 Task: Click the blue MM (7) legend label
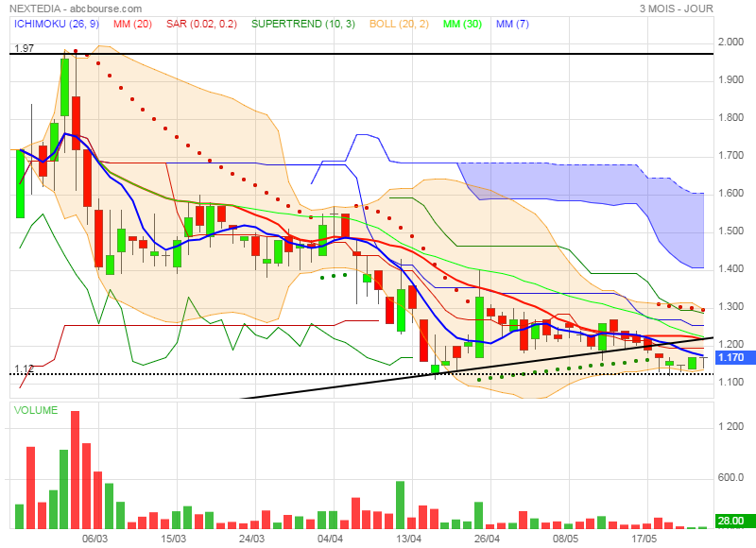tap(512, 24)
